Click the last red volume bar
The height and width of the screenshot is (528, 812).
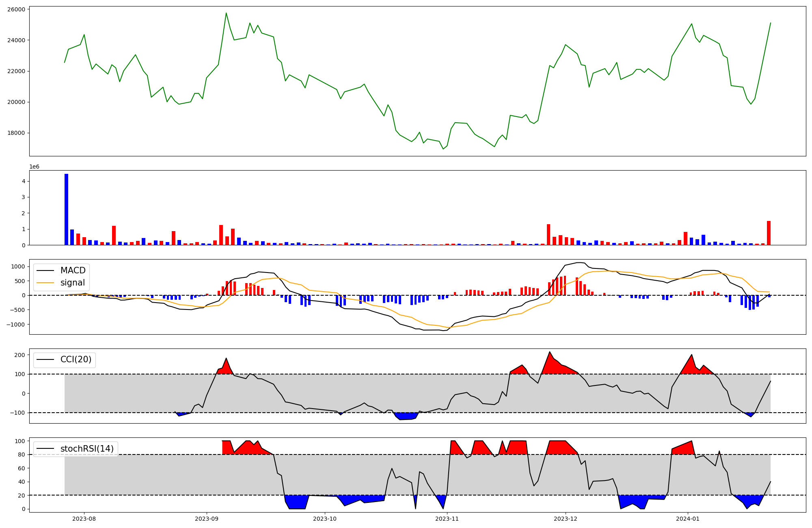click(x=769, y=233)
